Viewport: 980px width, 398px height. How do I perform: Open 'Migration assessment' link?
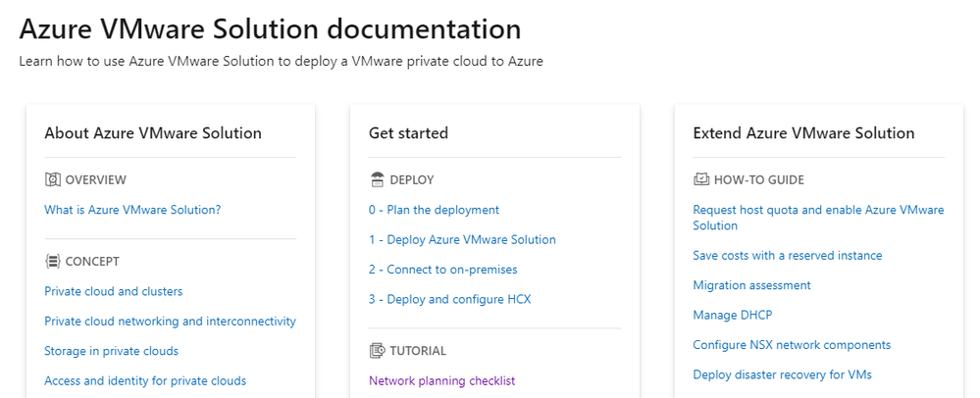click(751, 285)
